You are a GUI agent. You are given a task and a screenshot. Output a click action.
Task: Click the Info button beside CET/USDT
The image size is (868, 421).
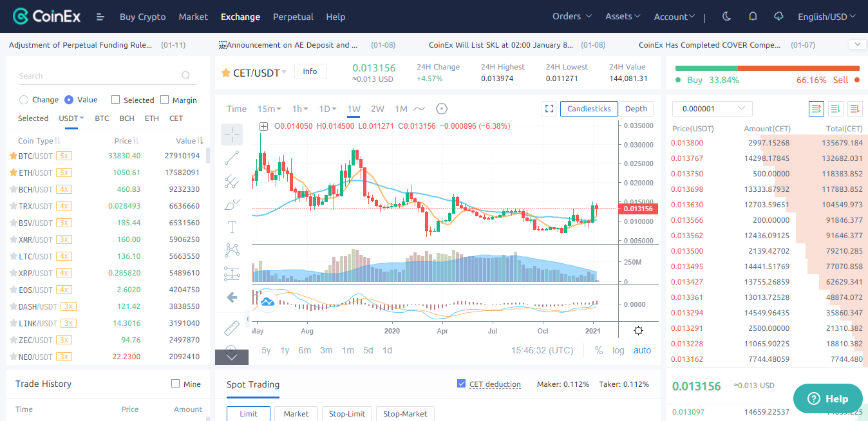pos(310,71)
